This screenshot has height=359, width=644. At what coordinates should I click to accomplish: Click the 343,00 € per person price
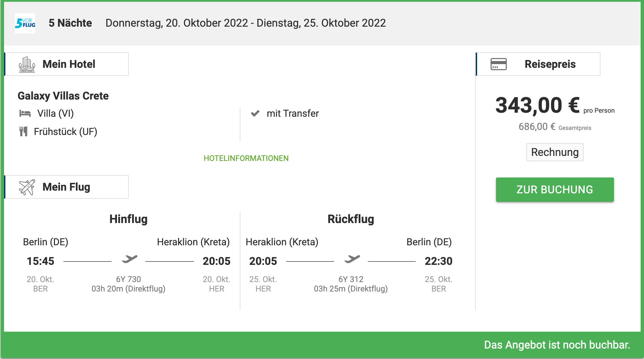coord(537,105)
